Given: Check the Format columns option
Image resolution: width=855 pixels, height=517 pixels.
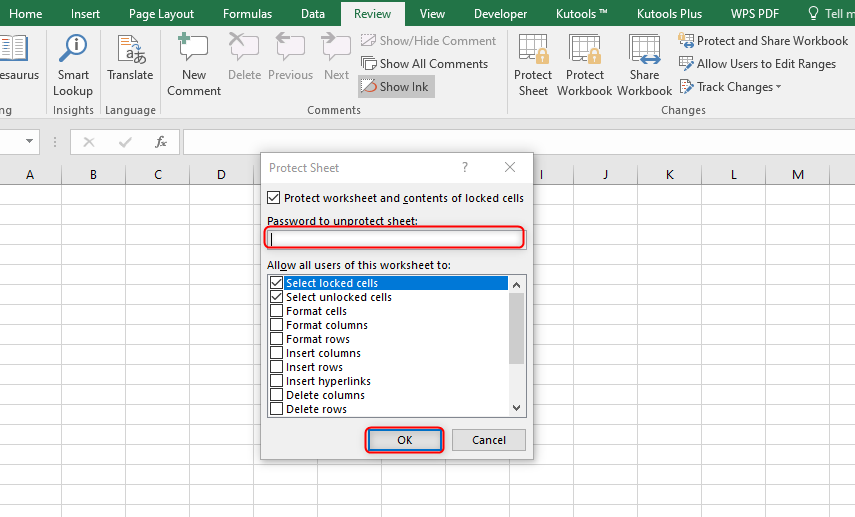Looking at the screenshot, I should pyautogui.click(x=276, y=325).
